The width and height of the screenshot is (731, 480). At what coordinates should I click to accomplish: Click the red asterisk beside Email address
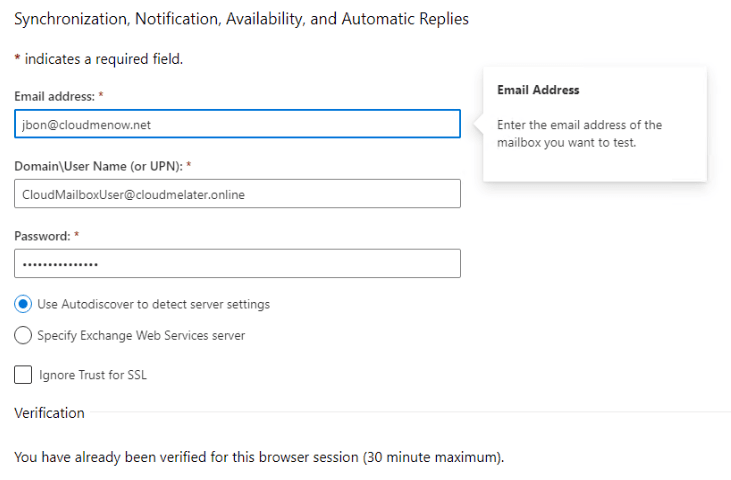(x=101, y=96)
